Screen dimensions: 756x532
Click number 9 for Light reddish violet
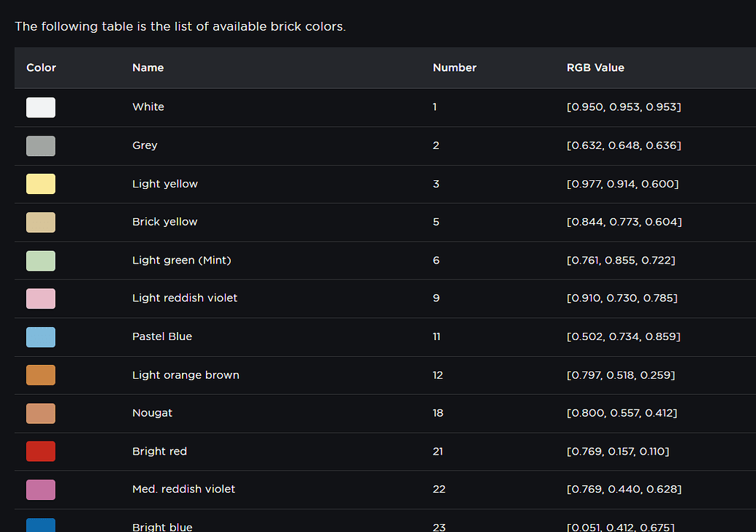(x=436, y=298)
